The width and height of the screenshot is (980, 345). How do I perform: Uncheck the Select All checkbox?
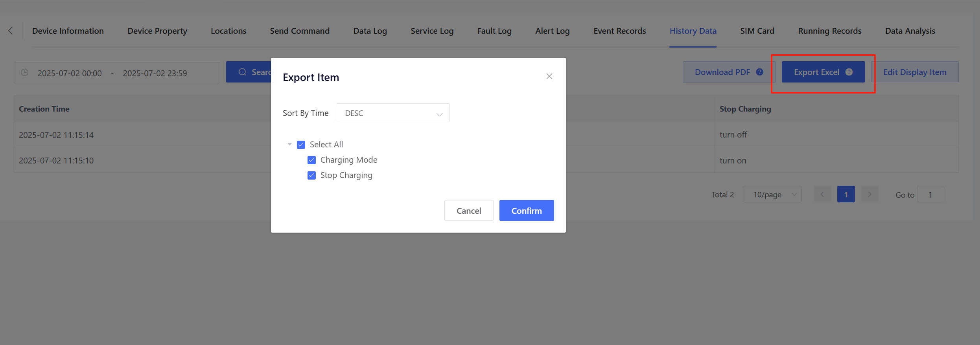coord(301,145)
